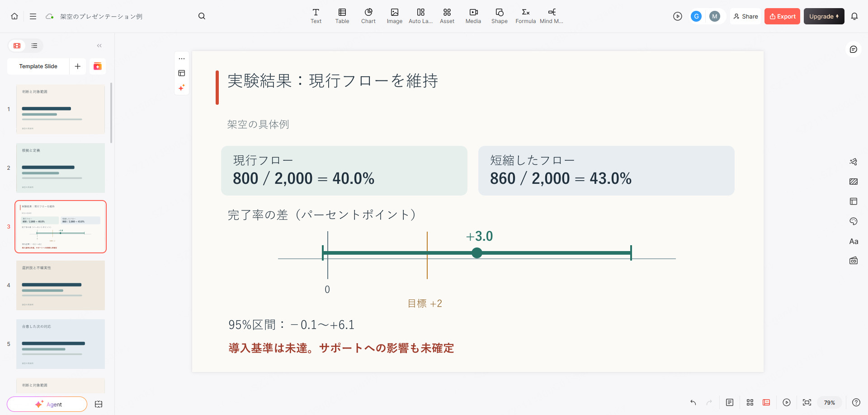Screen dimensions: 868x415
Task: Redo the last action
Action: coord(709,402)
